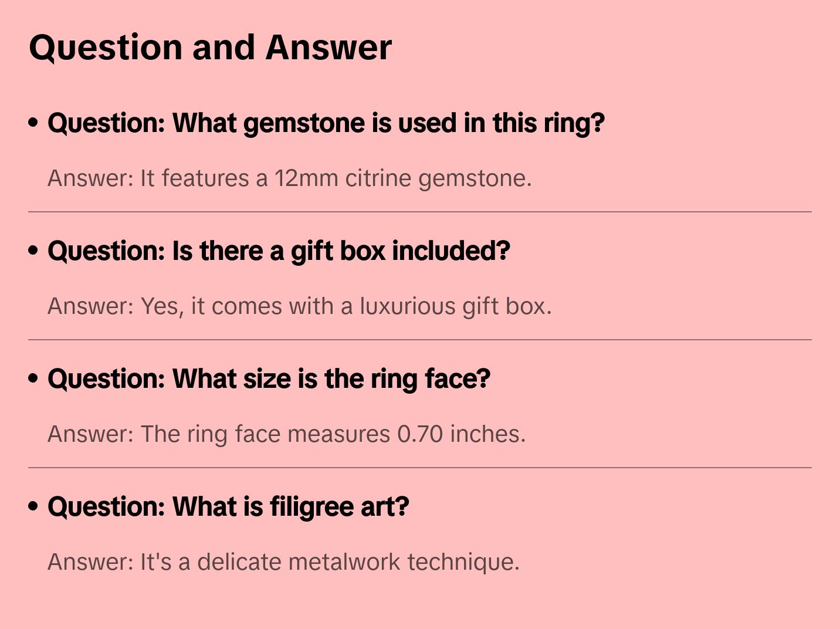Click the divider line below the gift box answer
The height and width of the screenshot is (629, 840).
click(419, 340)
